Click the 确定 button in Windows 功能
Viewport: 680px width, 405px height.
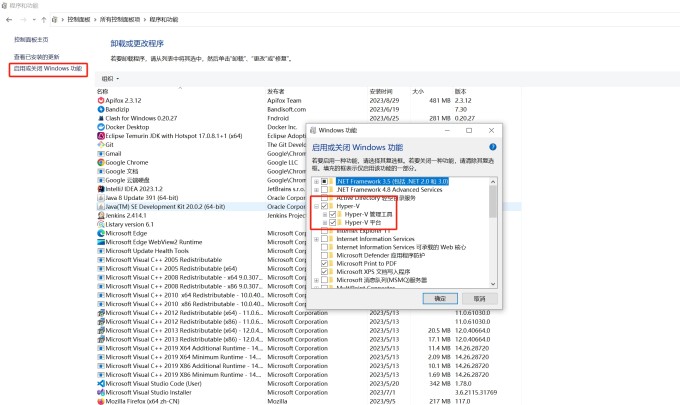[440, 299]
